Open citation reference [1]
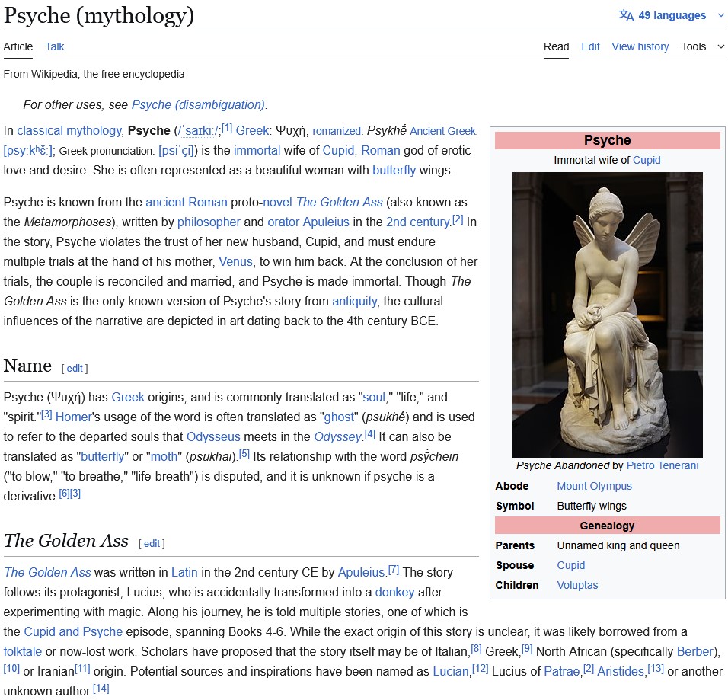Image resolution: width=728 pixels, height=700 pixels. [x=227, y=128]
